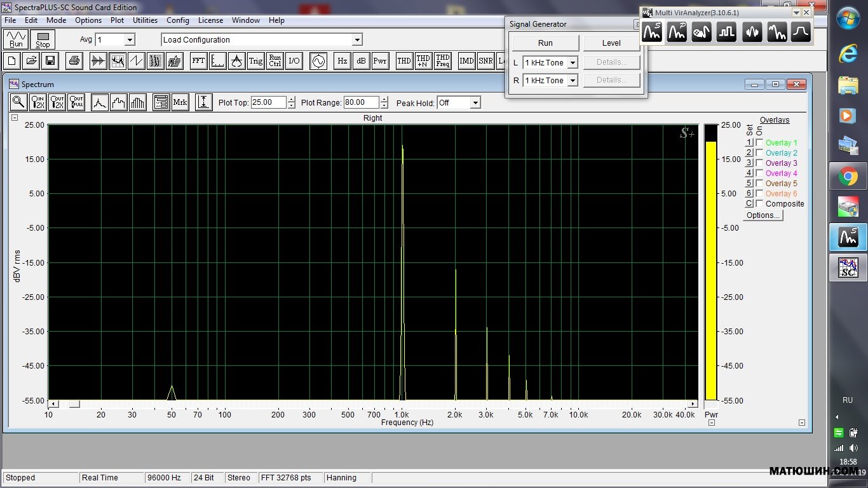Toggle the Overlay 3 checkbox

click(759, 163)
